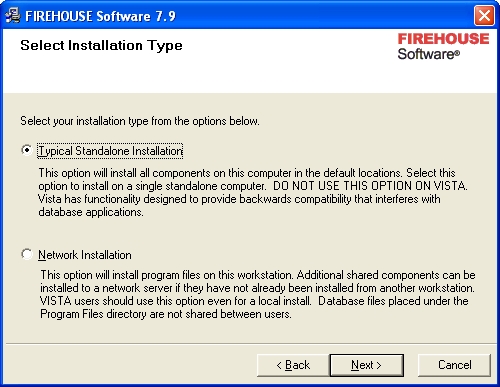Click the 'database applications.' text line
The width and height of the screenshot is (500, 387).
(91, 212)
